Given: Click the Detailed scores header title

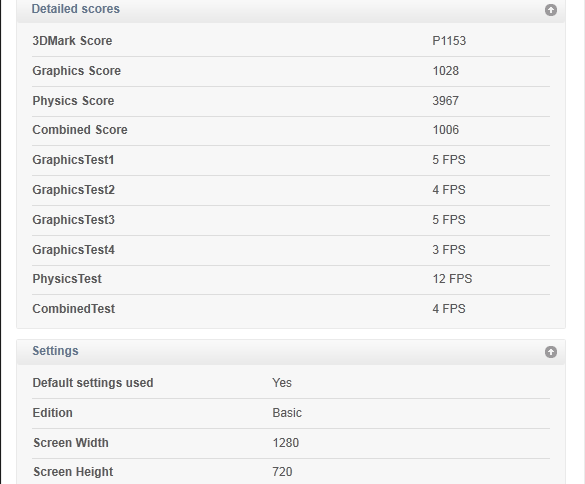Looking at the screenshot, I should [76, 9].
